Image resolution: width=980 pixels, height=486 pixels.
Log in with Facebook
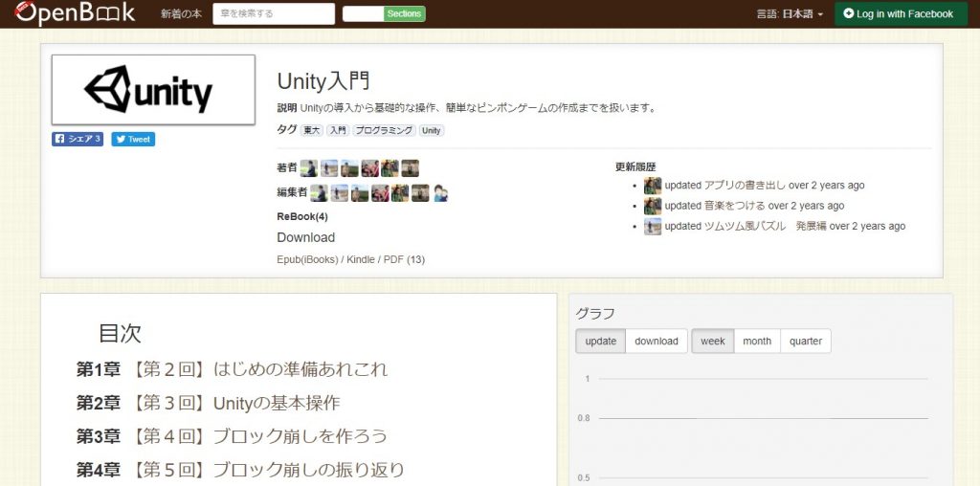coord(902,13)
